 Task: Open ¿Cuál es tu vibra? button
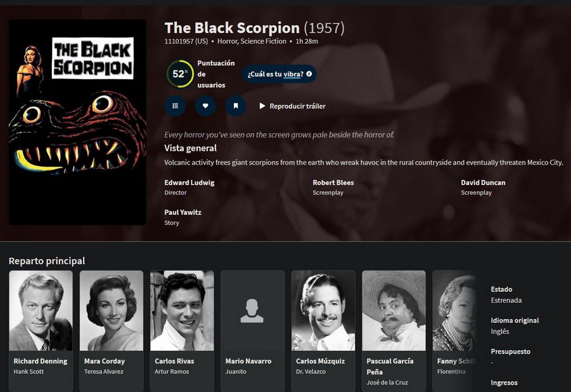(x=279, y=74)
